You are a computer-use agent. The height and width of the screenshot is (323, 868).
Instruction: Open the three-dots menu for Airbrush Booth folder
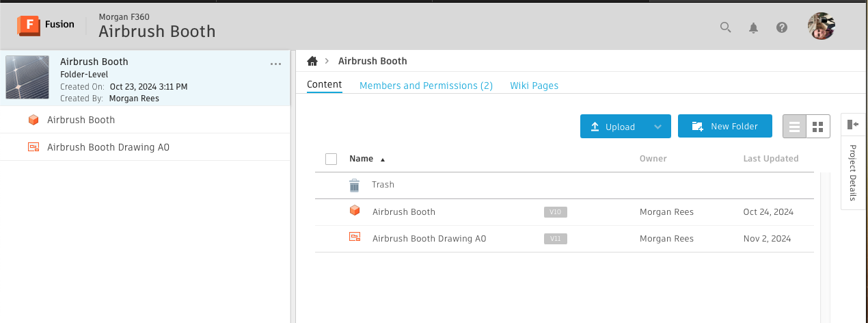coord(275,64)
